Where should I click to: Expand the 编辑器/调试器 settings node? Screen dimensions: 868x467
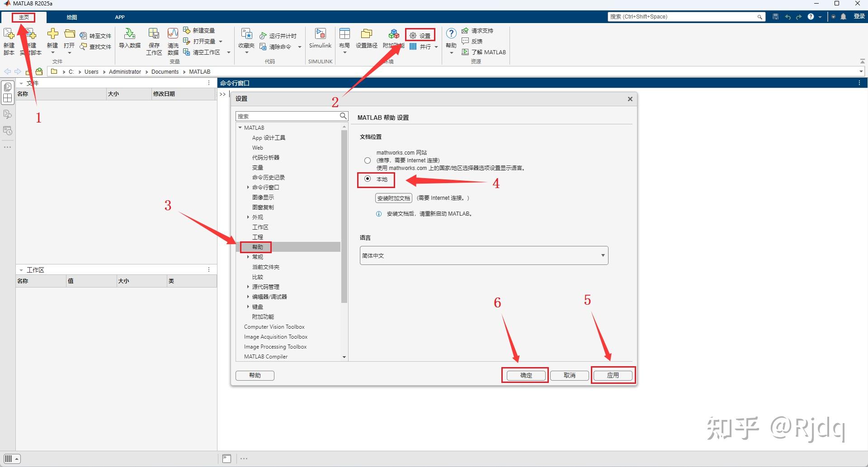[248, 297]
